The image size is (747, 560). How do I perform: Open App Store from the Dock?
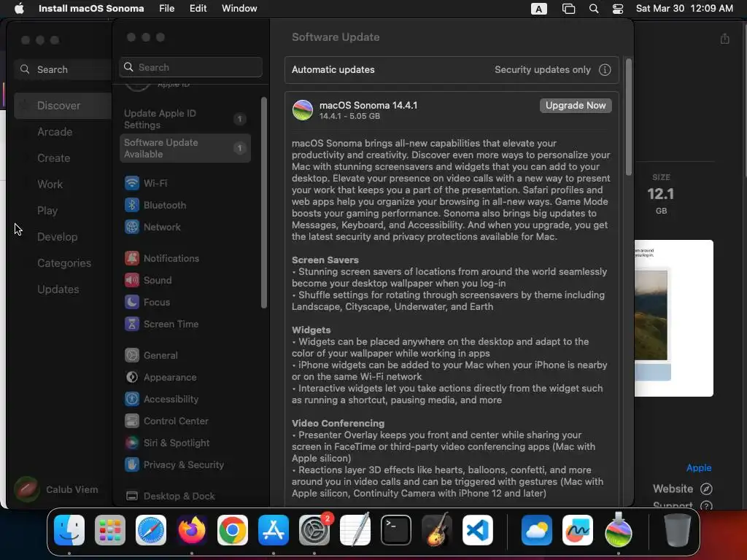pyautogui.click(x=274, y=530)
